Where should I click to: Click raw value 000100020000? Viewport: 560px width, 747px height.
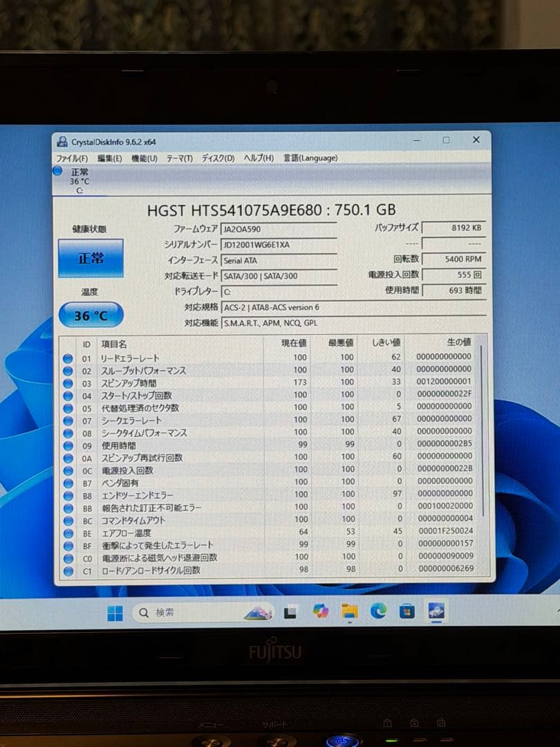point(445,506)
